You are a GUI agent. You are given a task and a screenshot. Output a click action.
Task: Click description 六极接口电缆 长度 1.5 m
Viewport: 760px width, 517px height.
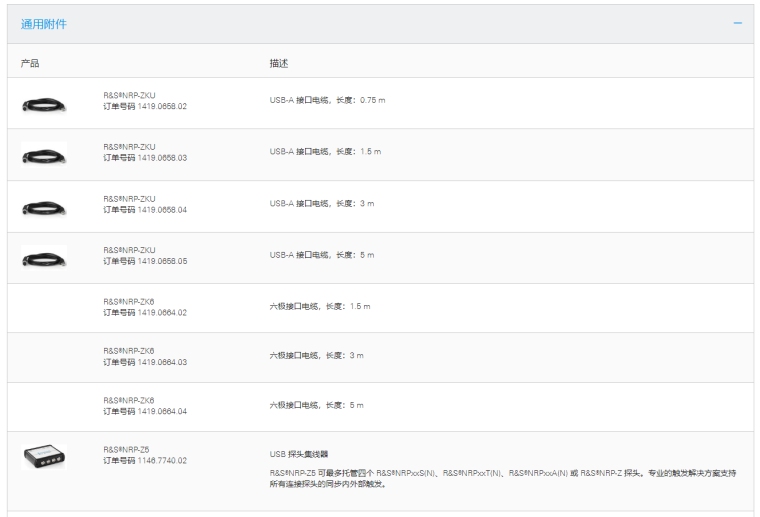pyautogui.click(x=320, y=306)
